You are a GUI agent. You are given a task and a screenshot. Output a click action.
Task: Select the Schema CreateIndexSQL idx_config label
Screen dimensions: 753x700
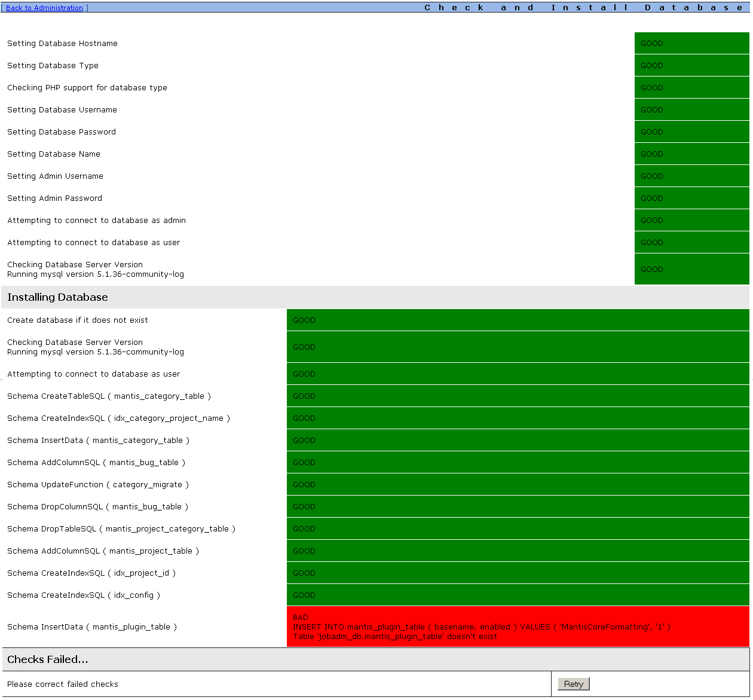coord(84,595)
